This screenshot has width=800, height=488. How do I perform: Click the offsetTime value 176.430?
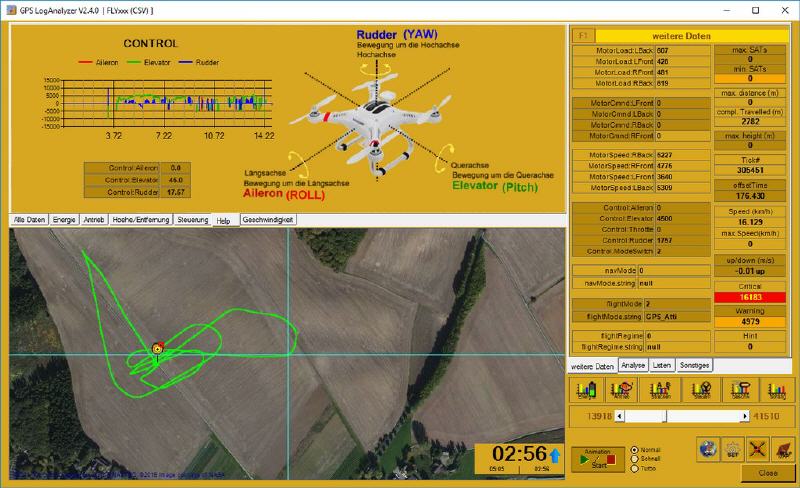pos(749,196)
